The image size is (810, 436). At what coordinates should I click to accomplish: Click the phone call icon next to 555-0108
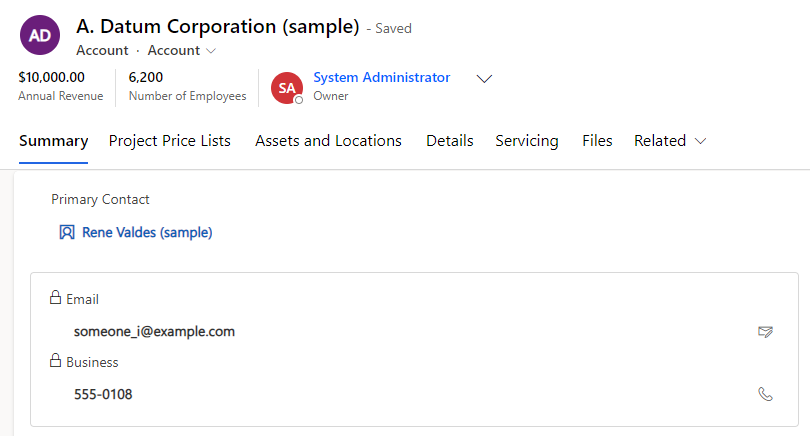coord(765,394)
